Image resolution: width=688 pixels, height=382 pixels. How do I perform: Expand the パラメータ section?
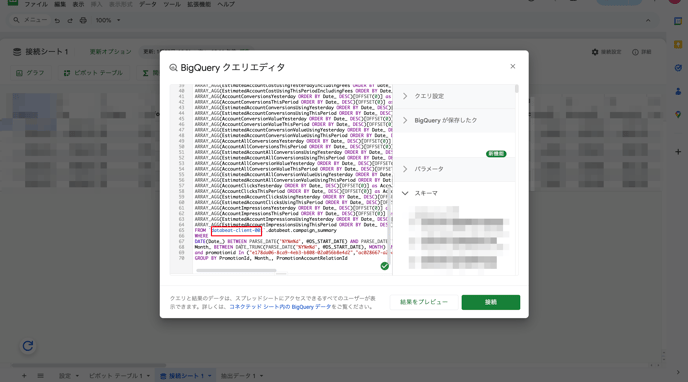pos(454,169)
